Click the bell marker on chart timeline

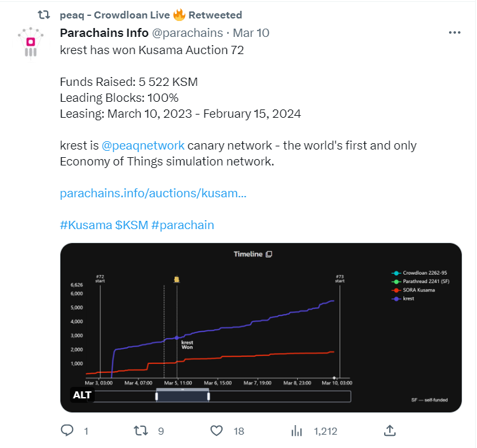click(x=176, y=279)
